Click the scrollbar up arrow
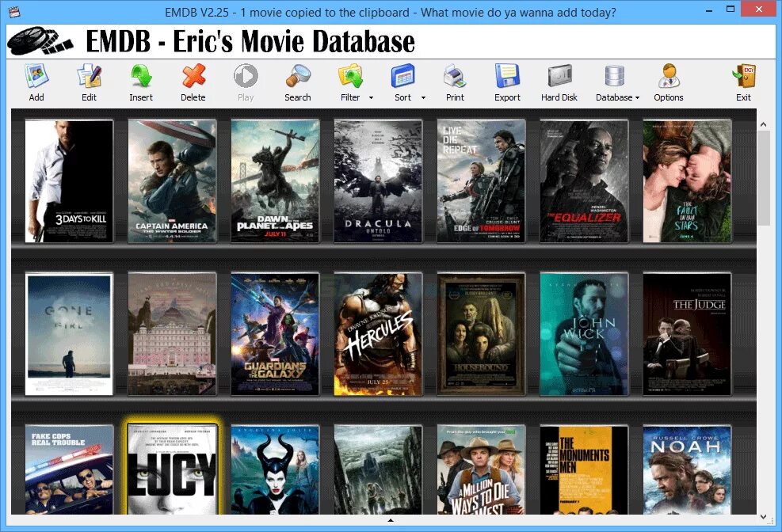The image size is (782, 532). point(764,124)
